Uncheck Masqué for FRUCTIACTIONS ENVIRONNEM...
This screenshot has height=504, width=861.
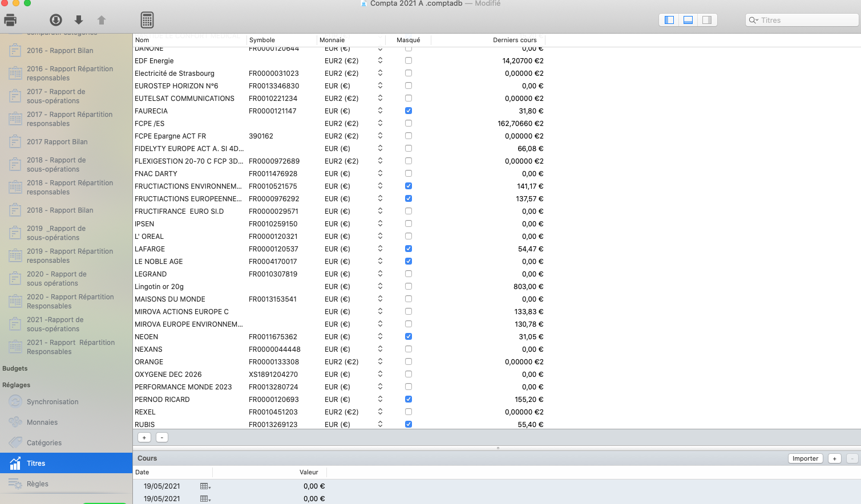click(x=409, y=186)
